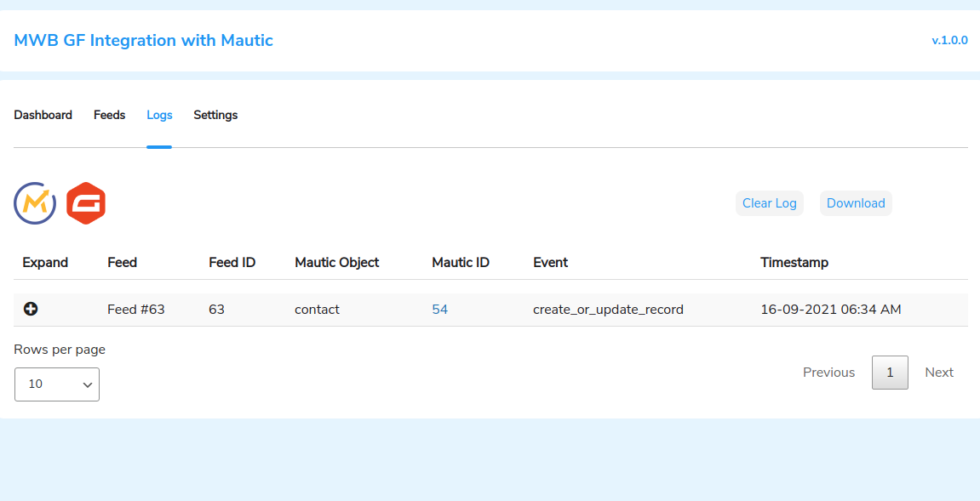Screen dimensions: 980x501
Task: Click the Mautic ID column header
Action: click(x=461, y=262)
